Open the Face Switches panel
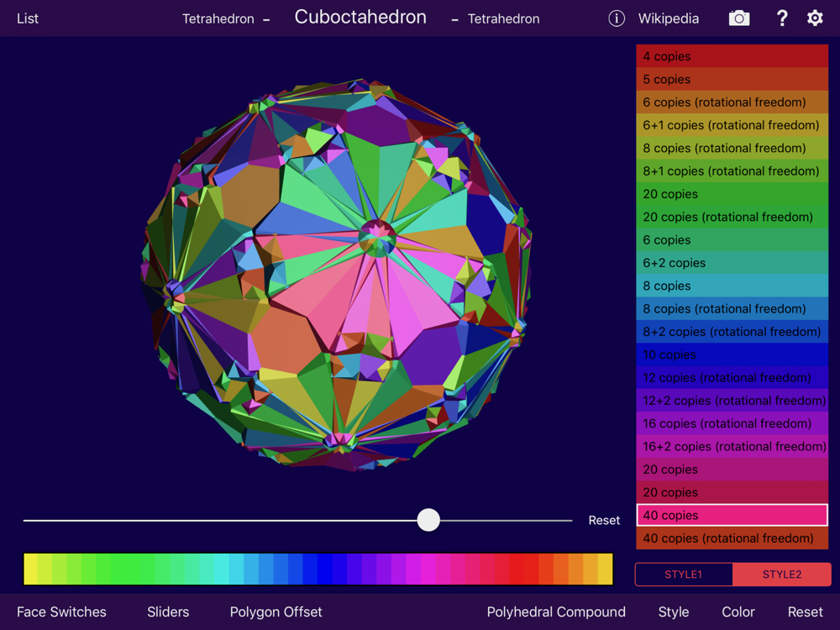 (61, 612)
